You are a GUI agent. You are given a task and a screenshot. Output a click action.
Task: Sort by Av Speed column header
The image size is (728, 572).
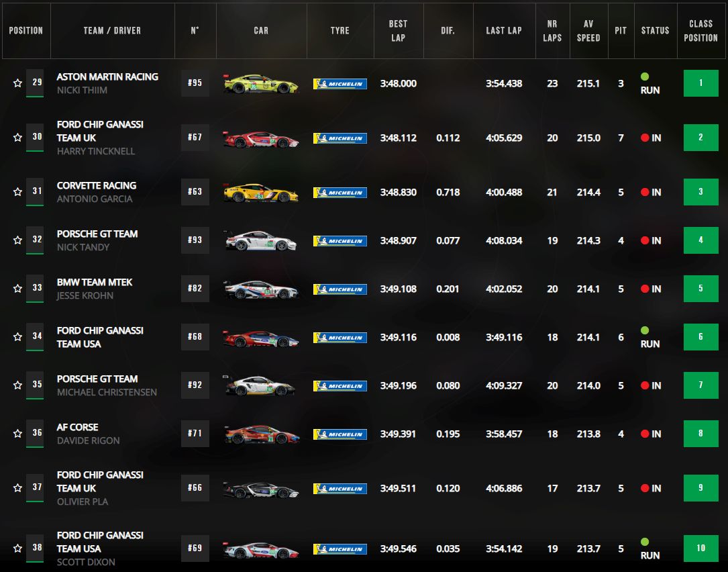pos(588,31)
